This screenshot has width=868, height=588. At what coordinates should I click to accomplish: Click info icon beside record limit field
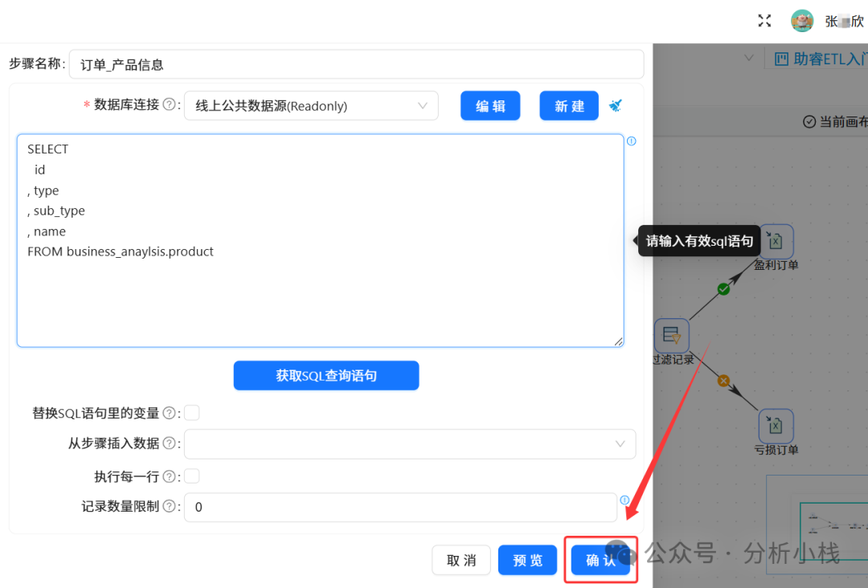click(x=624, y=500)
